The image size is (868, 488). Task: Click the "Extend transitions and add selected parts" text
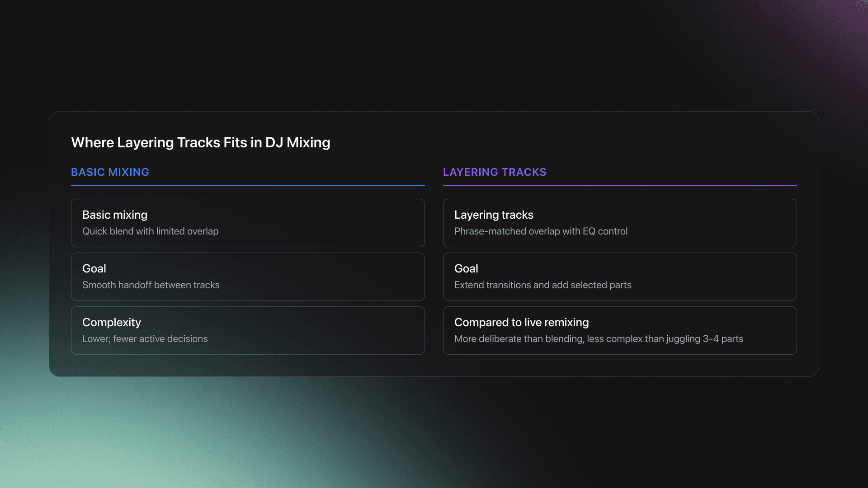tap(542, 285)
